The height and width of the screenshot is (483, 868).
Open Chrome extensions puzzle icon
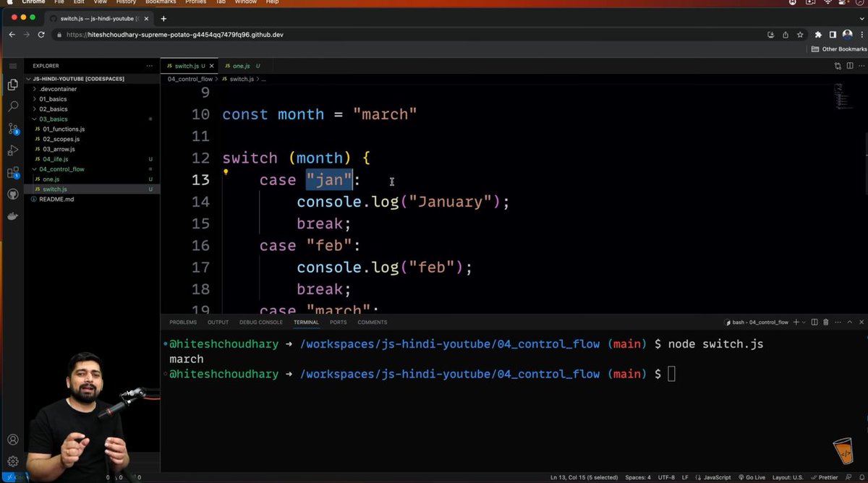[x=818, y=34]
